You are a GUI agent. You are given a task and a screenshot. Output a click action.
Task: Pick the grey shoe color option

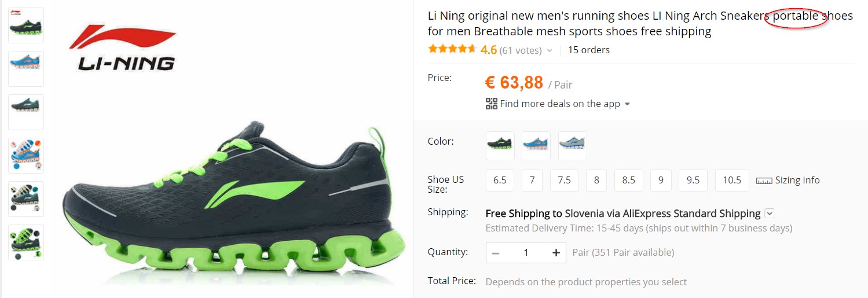click(x=572, y=145)
